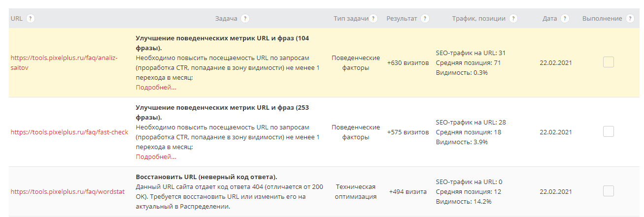Viewport: 644px width, 217px height.
Task: Select the +575 визитов result cell
Action: point(408,132)
